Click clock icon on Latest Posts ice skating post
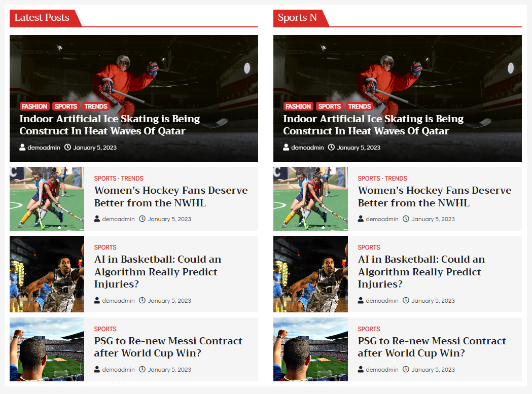Screen dimensions: 532x394 pos(67,147)
